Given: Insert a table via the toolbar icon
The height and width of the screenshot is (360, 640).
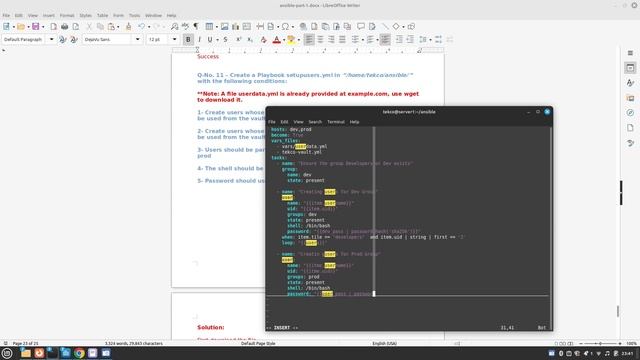Looking at the screenshot, I should tap(209, 27).
